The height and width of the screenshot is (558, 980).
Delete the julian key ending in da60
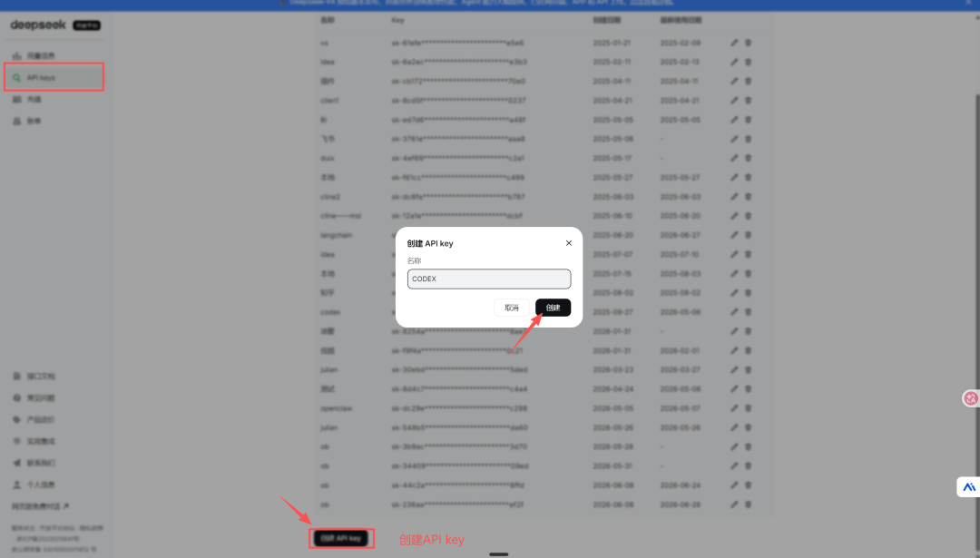[748, 427]
